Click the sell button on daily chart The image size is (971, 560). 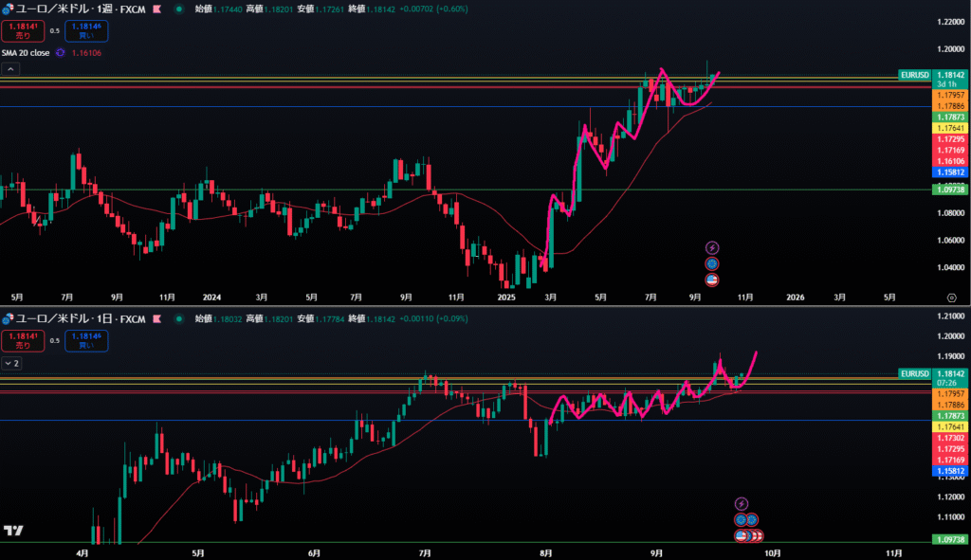click(x=23, y=340)
